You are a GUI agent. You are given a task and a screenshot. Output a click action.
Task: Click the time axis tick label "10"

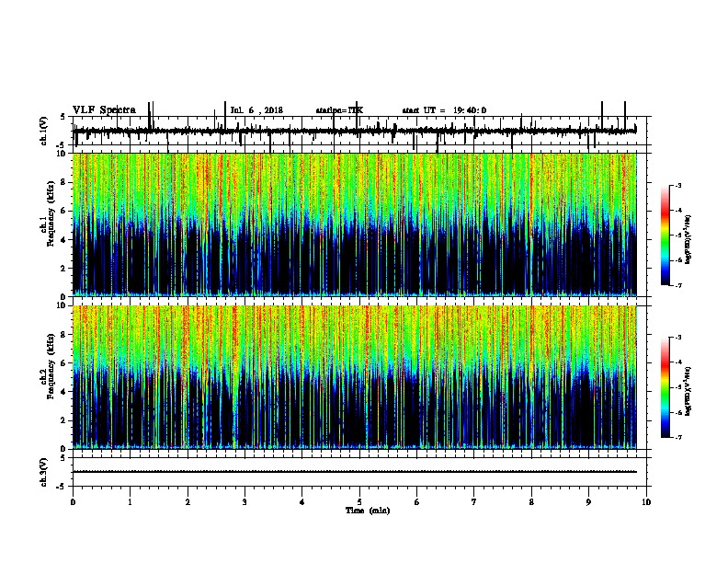646,502
